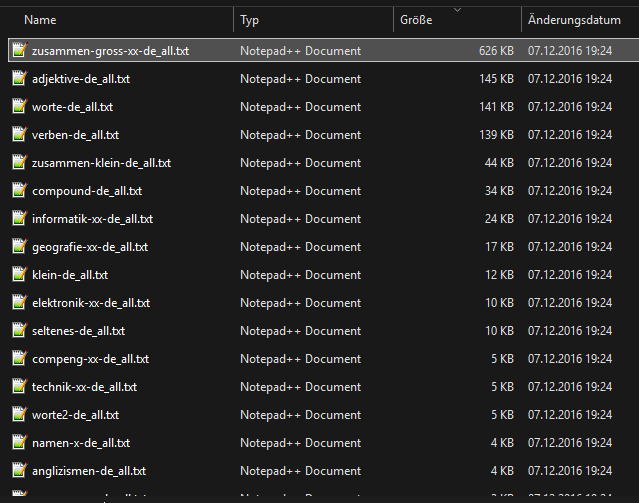This screenshot has height=503, width=639.
Task: Select file name geografie-xx-de_all.txt
Action: point(90,247)
